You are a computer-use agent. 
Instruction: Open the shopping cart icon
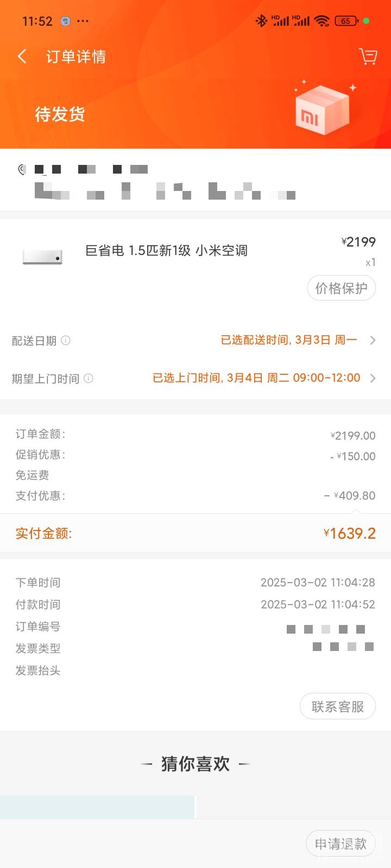tap(368, 56)
